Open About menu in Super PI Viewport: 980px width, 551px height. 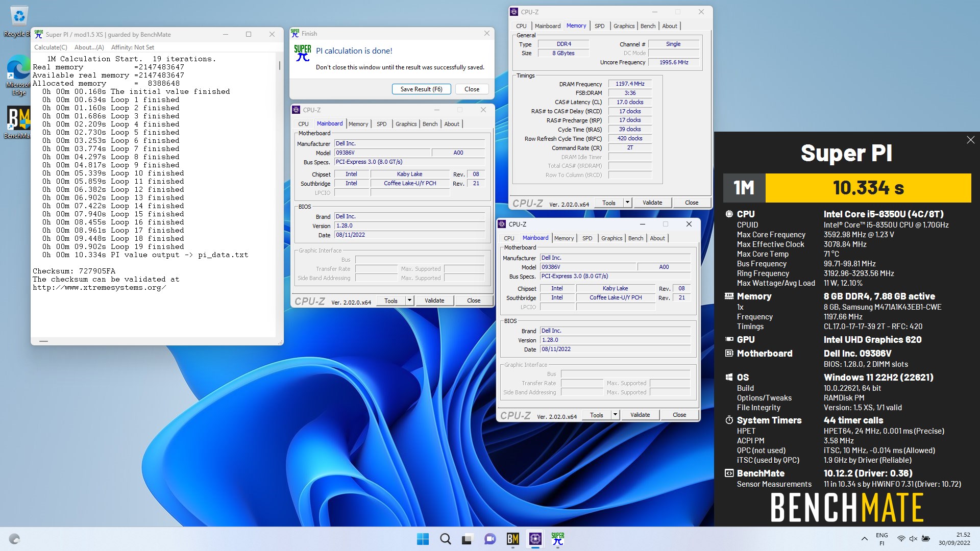pyautogui.click(x=89, y=47)
